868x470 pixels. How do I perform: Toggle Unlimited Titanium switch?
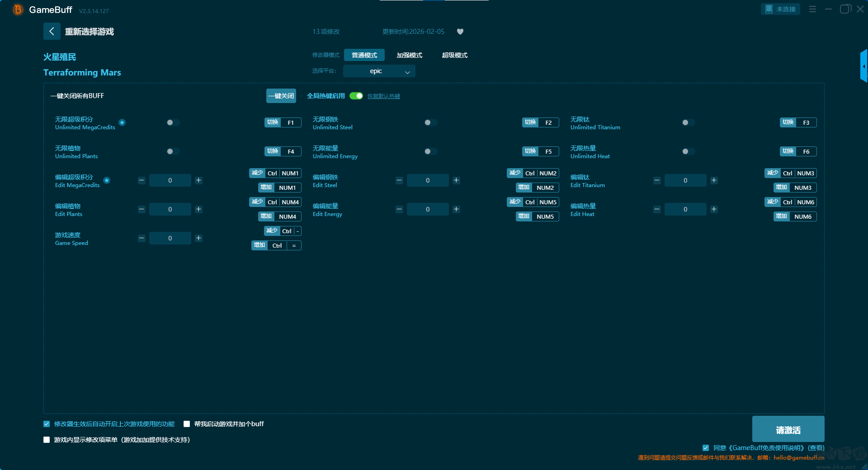(688, 122)
